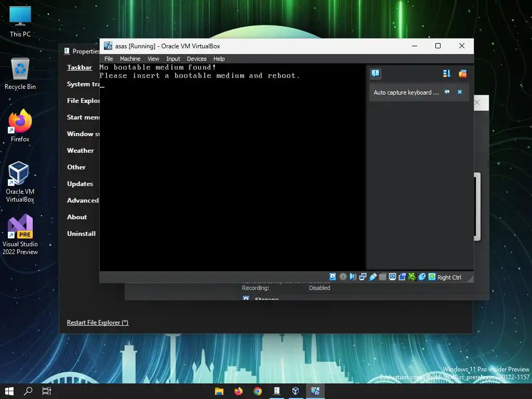
Task: Open Task View from the taskbar
Action: (x=46, y=391)
